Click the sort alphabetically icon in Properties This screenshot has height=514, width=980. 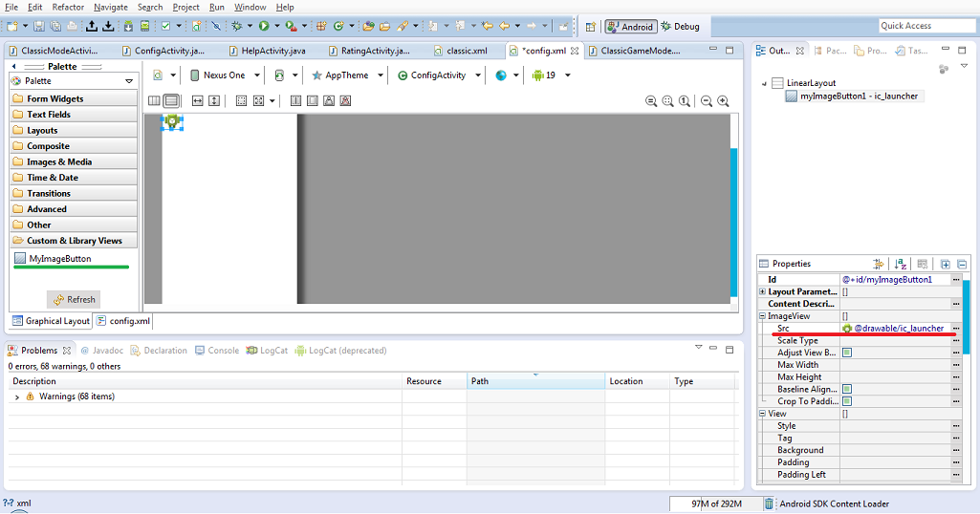[900, 265]
